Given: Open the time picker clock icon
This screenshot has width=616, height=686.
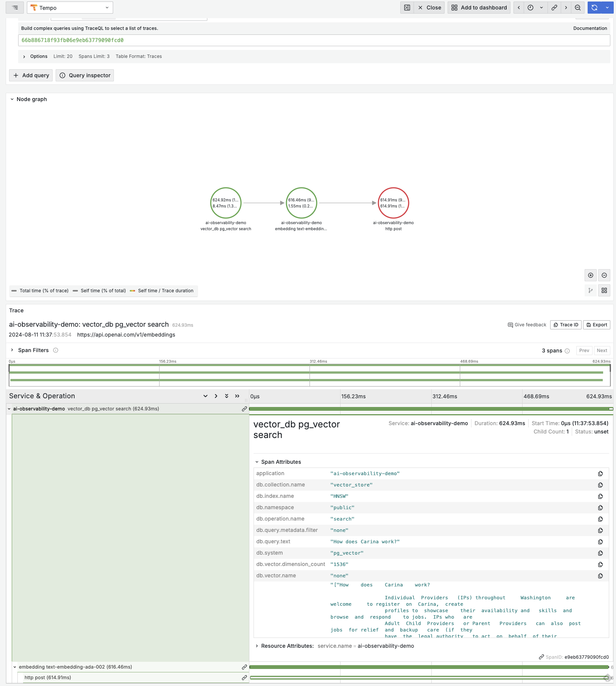Looking at the screenshot, I should [x=530, y=8].
